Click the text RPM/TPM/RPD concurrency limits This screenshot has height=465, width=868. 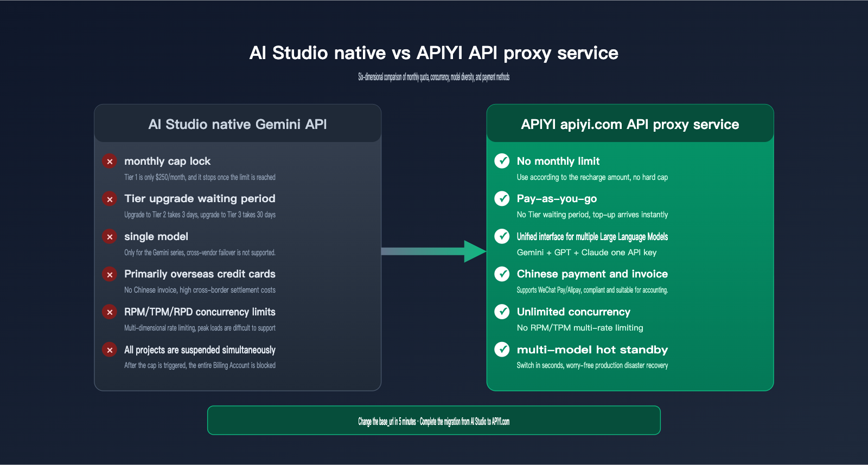(x=200, y=312)
